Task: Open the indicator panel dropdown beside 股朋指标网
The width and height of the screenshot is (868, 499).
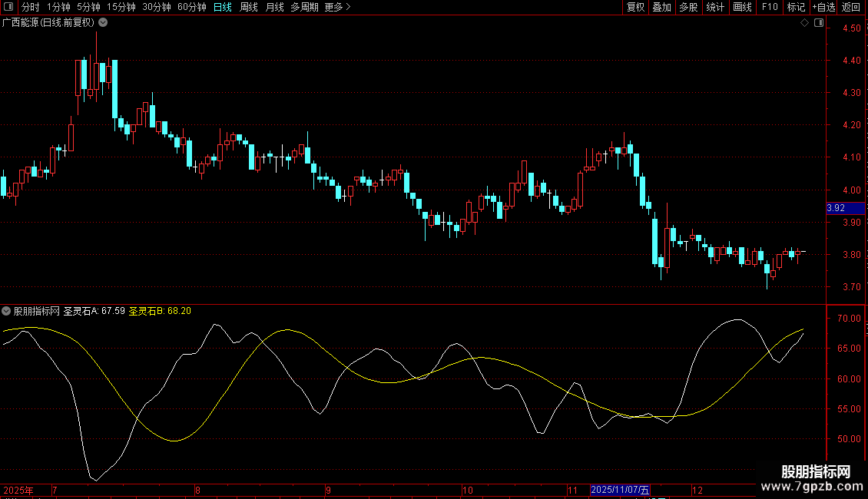Action: 6,311
